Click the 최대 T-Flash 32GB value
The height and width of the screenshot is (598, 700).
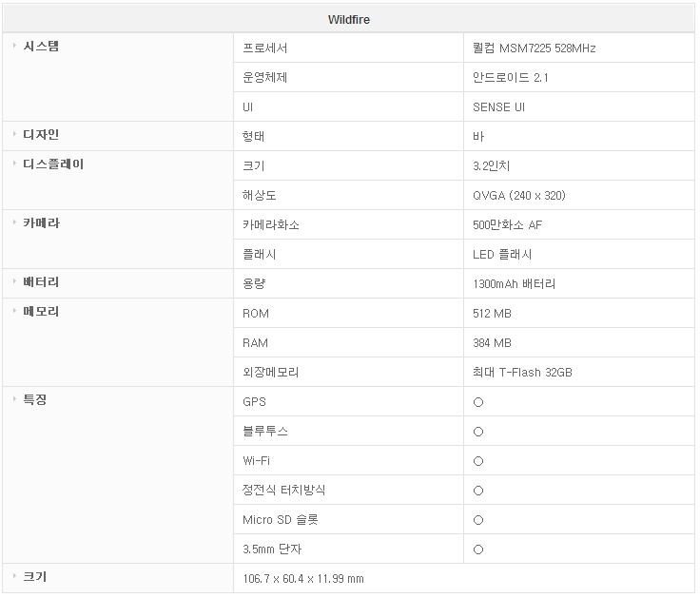point(522,372)
